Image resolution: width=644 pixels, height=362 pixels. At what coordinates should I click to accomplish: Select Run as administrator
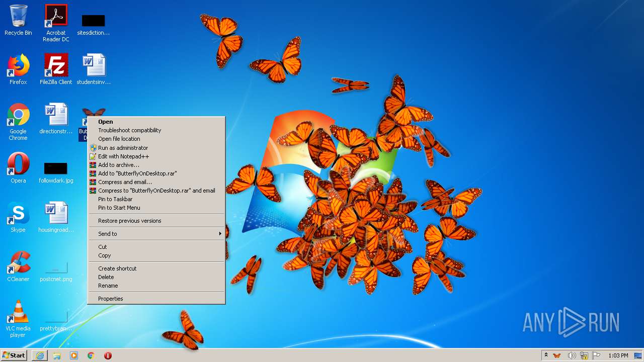tap(156, 148)
